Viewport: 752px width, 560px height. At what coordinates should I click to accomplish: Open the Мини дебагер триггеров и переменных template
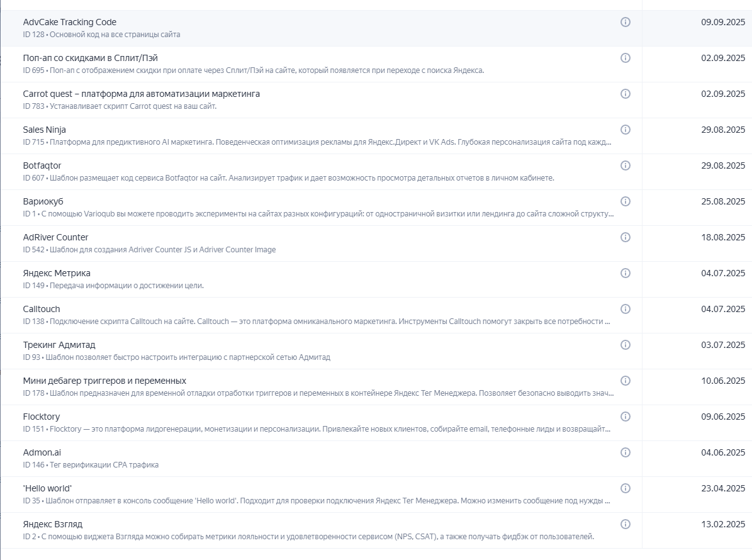pos(104,381)
